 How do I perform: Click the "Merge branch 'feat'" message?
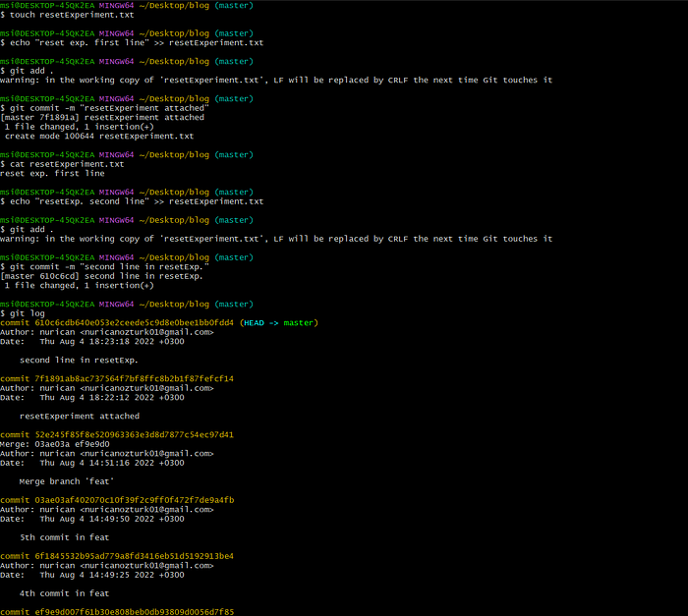tap(66, 481)
